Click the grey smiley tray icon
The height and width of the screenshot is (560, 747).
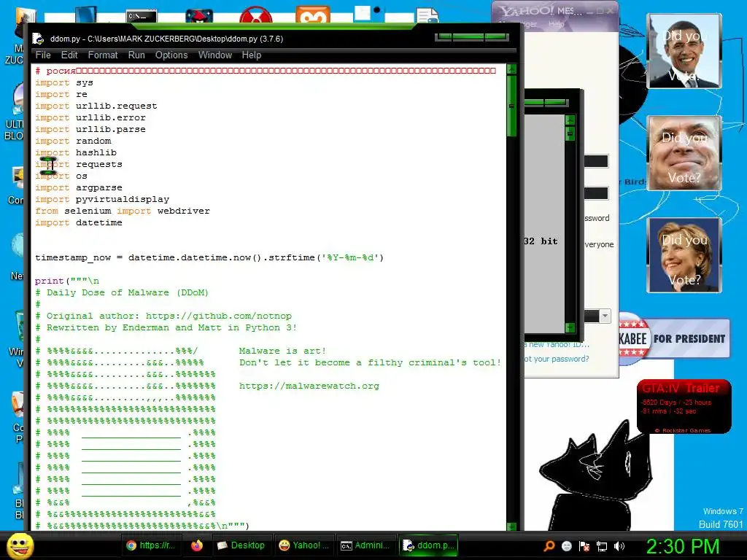pos(566,546)
